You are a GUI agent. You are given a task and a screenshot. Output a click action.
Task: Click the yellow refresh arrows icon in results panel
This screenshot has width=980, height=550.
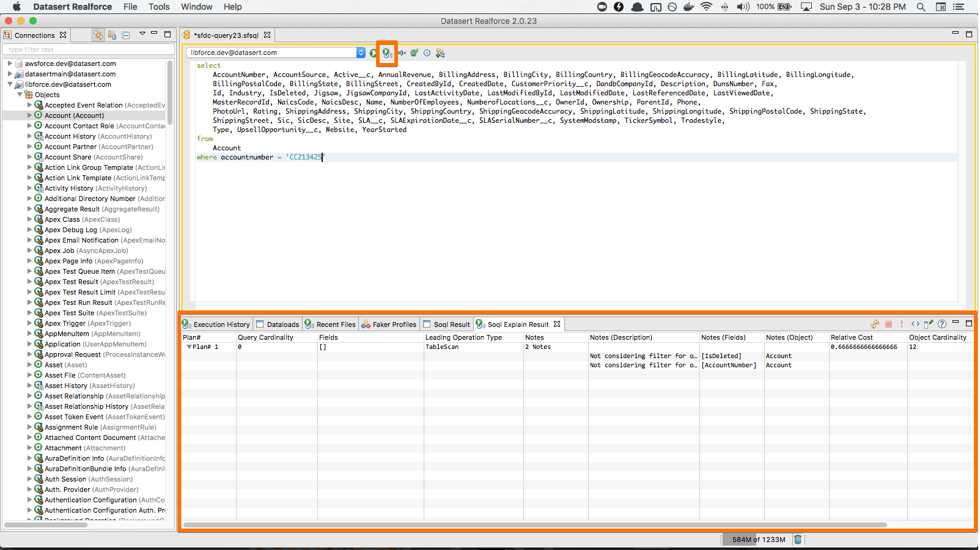pos(875,324)
